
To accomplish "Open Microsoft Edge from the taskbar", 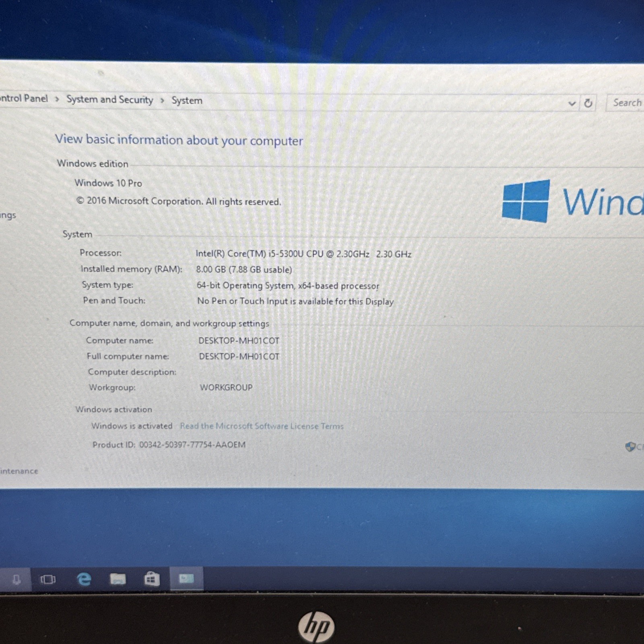I will (x=84, y=579).
